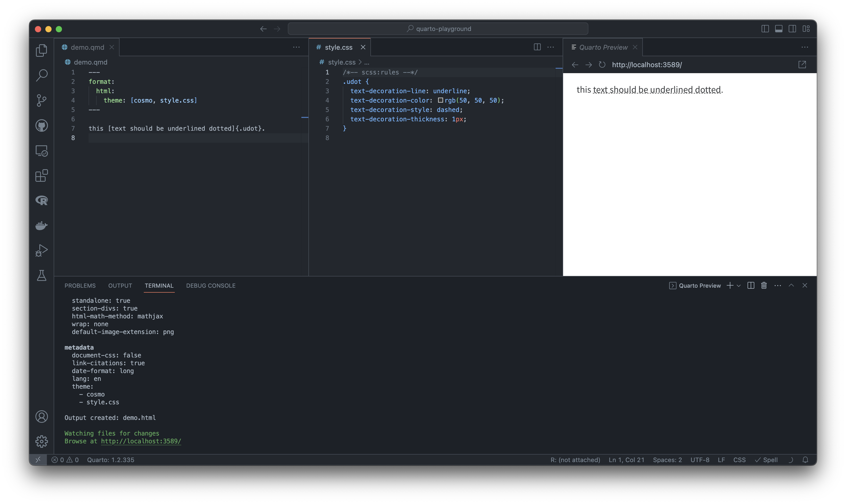
Task: Go back in the Quarto Preview browser
Action: click(575, 65)
